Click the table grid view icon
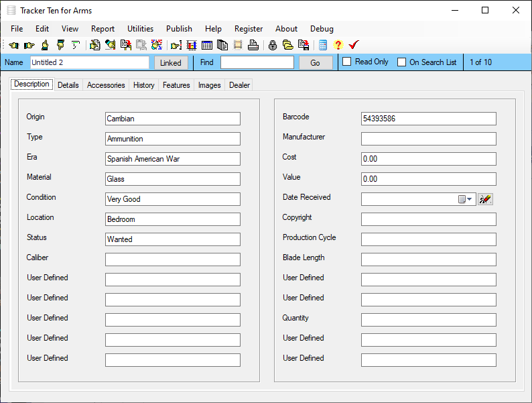The width and height of the screenshot is (532, 403). click(x=207, y=46)
